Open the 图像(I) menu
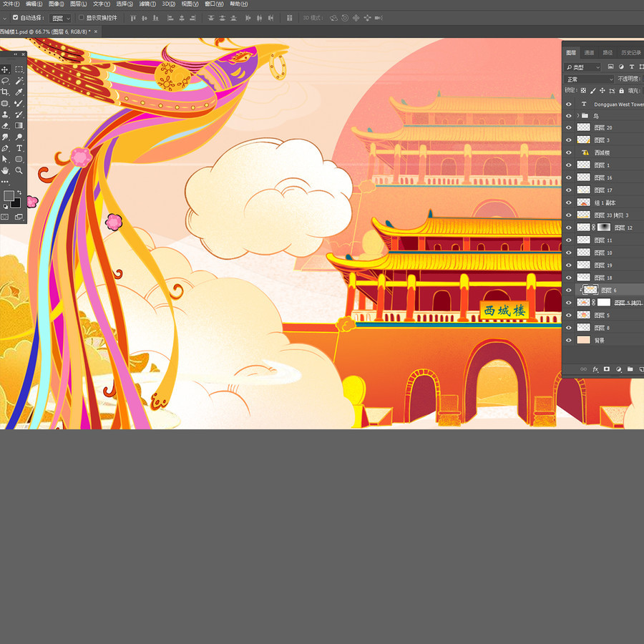The image size is (644, 644). 57,4
